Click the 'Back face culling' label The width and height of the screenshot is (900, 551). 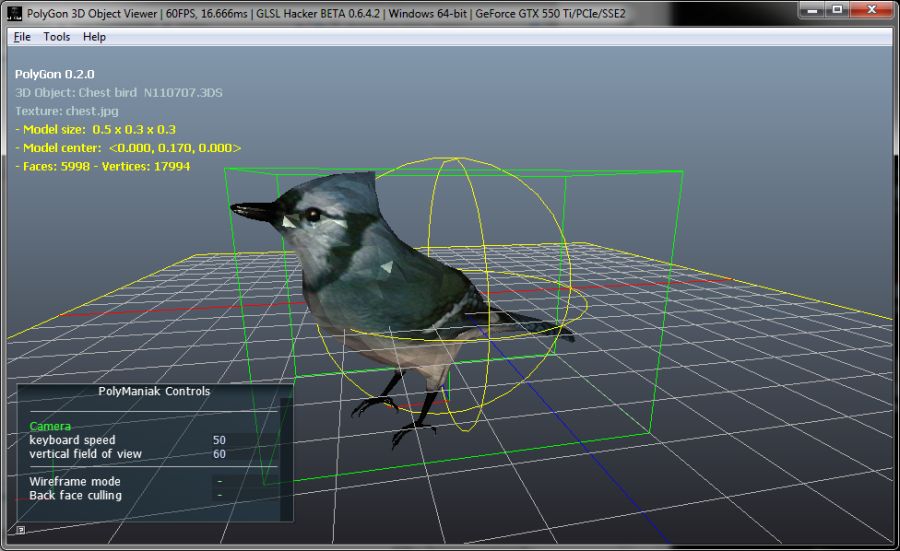coord(75,495)
